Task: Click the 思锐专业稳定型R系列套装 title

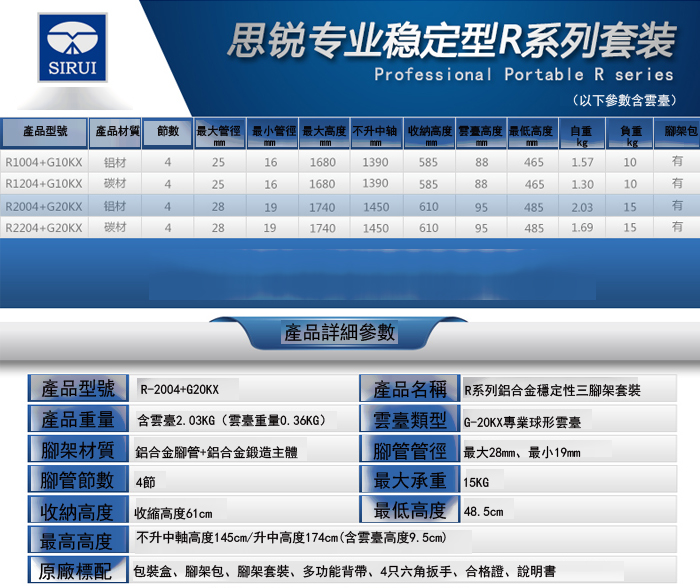Action: [452, 40]
